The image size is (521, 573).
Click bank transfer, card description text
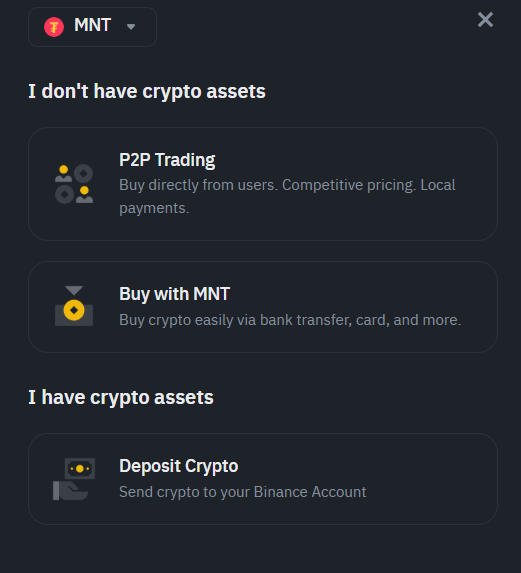coord(290,320)
